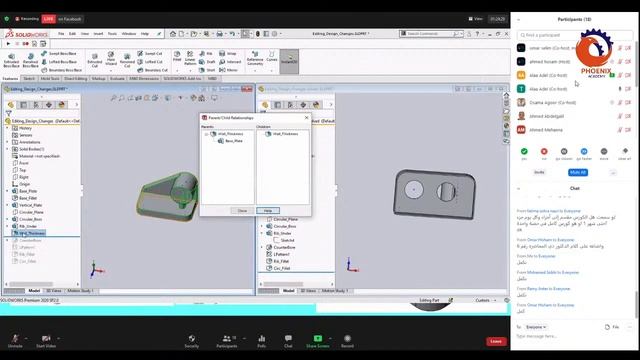Open the Window menu
The height and width of the screenshot is (360, 640).
pos(129,34)
